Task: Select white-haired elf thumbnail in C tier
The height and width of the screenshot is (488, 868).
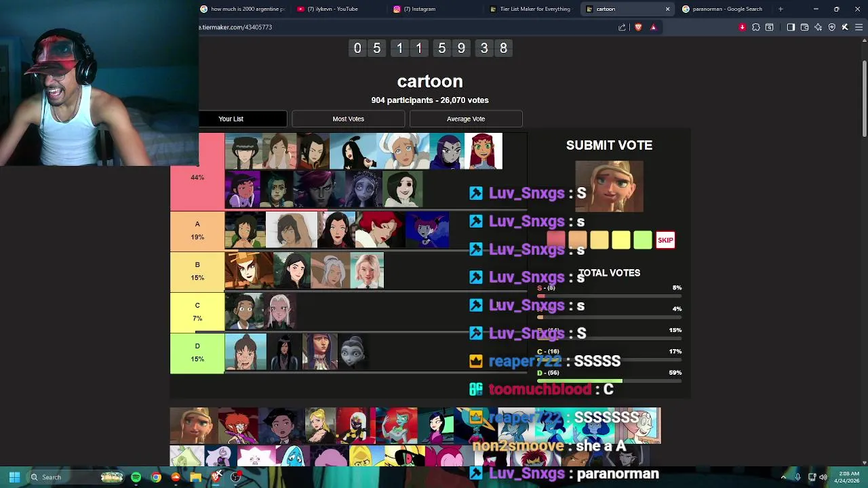Action: 279,311
